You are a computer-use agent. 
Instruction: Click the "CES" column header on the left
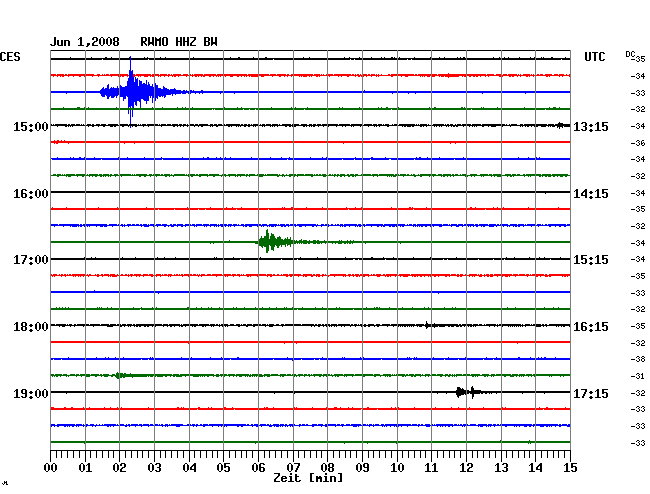click(10, 57)
